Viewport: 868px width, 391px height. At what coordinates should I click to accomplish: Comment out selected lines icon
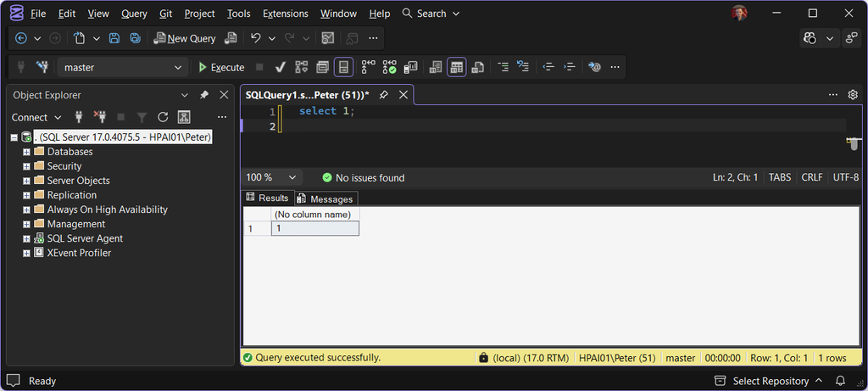(x=503, y=67)
